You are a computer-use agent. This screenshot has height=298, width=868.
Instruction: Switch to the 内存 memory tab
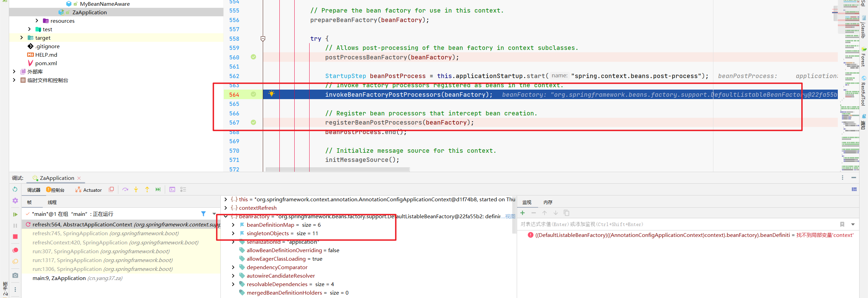click(548, 202)
